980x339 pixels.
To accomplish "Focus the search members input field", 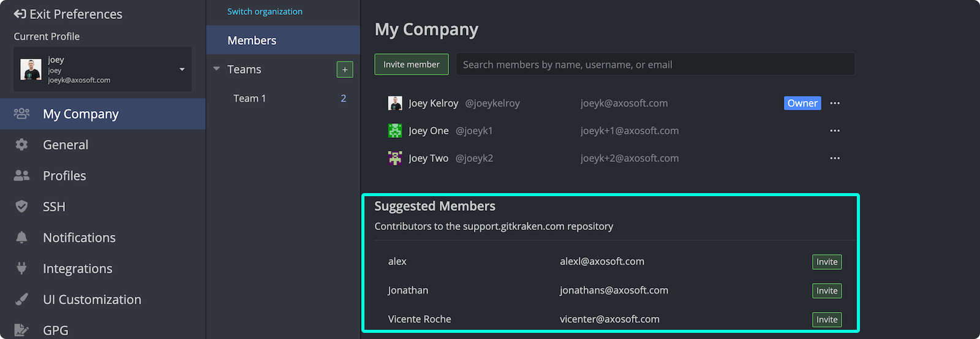I will pos(654,64).
